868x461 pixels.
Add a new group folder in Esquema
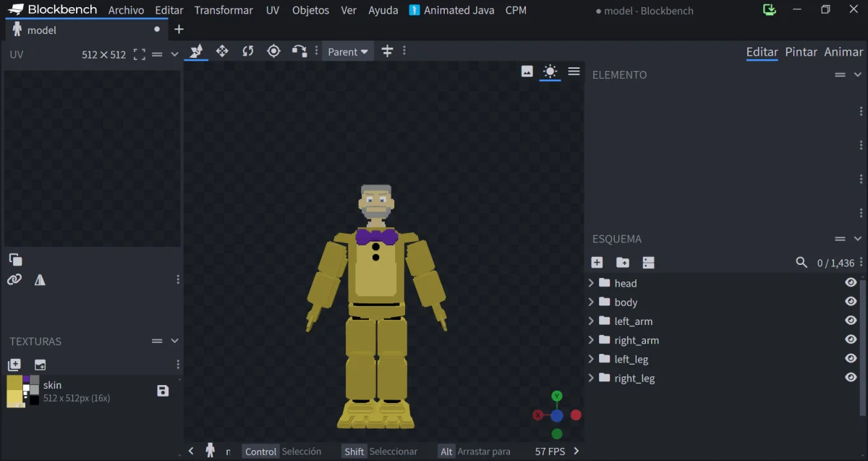(622, 263)
